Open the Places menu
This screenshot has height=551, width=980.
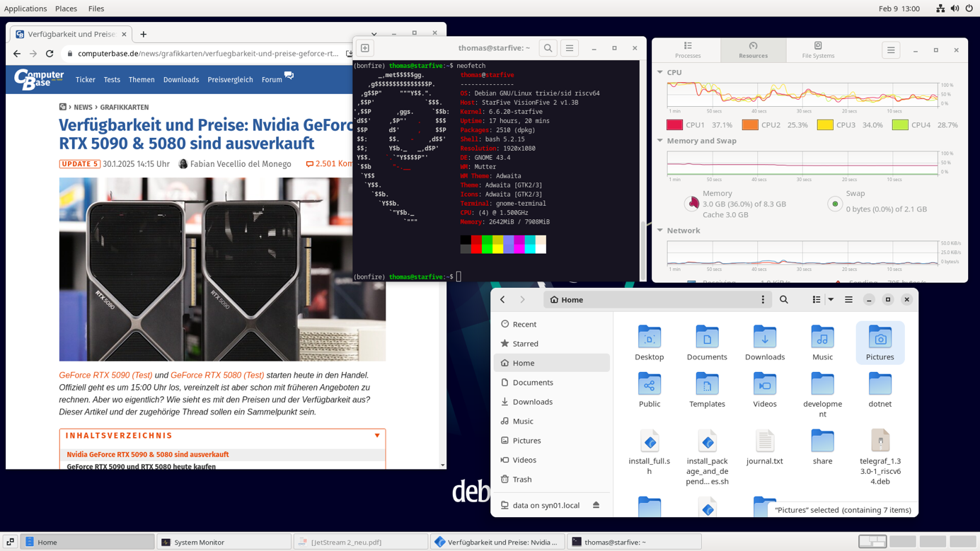coord(66,8)
